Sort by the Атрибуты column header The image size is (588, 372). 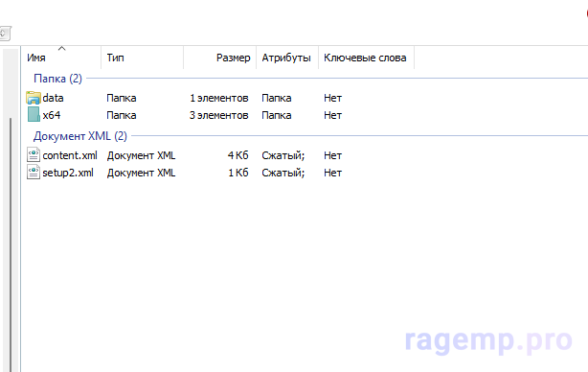pyautogui.click(x=286, y=58)
